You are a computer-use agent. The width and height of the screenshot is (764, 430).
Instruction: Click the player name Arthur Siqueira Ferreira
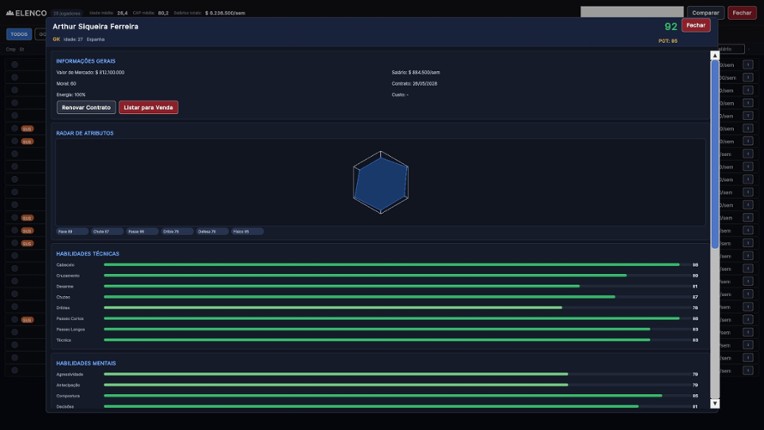point(95,26)
